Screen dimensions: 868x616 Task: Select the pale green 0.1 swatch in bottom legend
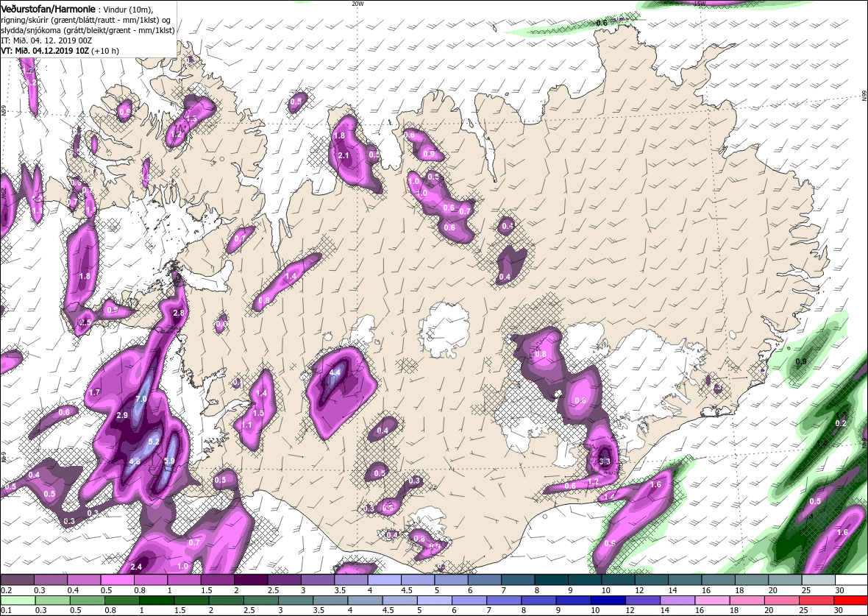[18, 601]
